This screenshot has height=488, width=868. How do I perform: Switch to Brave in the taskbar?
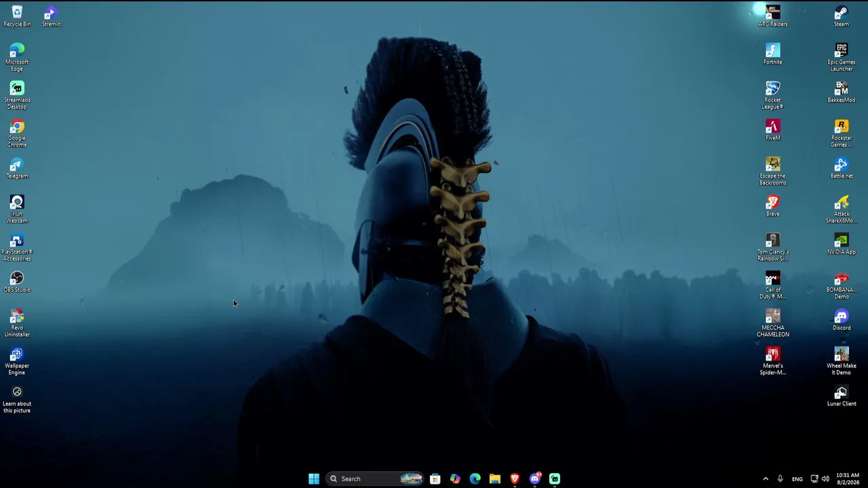pos(515,479)
